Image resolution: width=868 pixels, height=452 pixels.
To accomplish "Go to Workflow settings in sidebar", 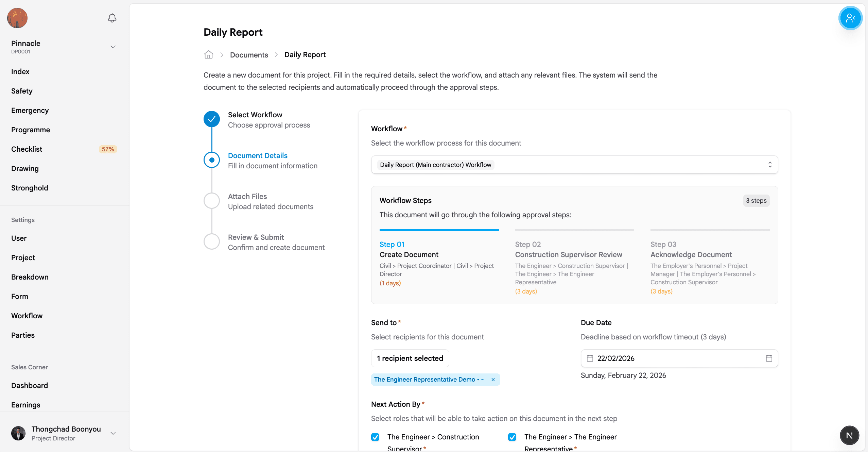I will (x=27, y=316).
